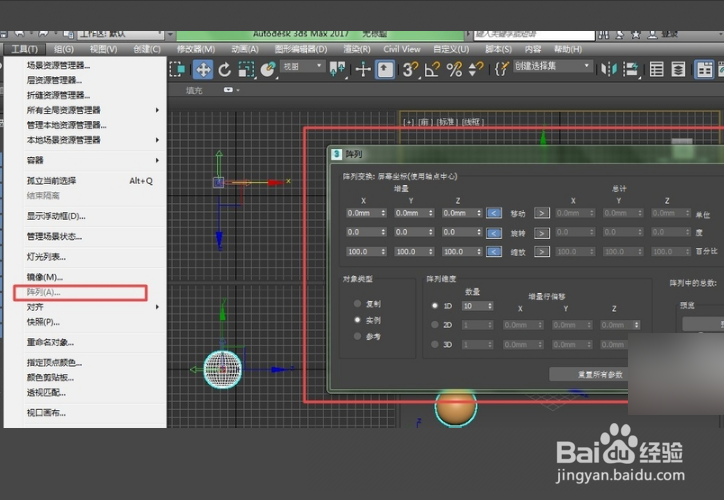This screenshot has height=500, width=724.
Task: Click Rotate right arrow totals button
Action: (x=542, y=233)
